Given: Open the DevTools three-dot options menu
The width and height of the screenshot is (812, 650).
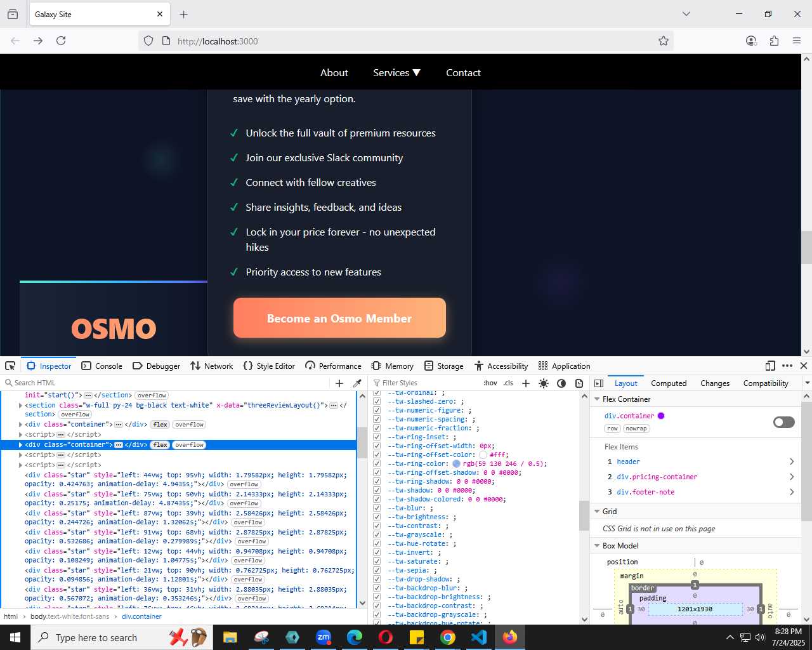Looking at the screenshot, I should point(787,366).
